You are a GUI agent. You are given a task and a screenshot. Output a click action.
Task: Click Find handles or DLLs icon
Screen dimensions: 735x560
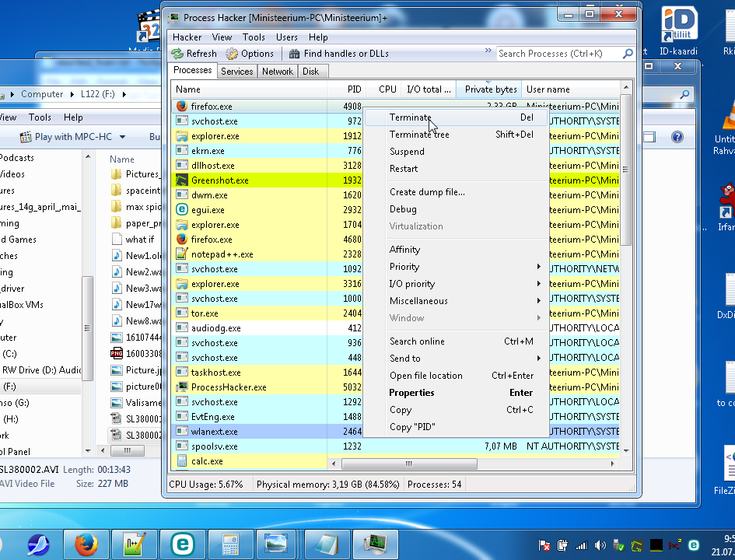click(x=295, y=54)
